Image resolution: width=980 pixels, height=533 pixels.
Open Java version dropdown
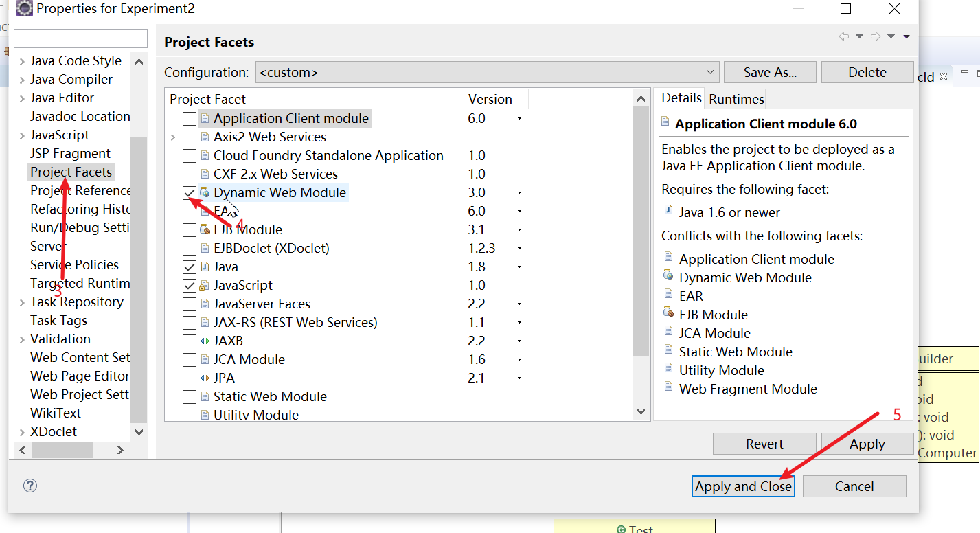tap(519, 267)
